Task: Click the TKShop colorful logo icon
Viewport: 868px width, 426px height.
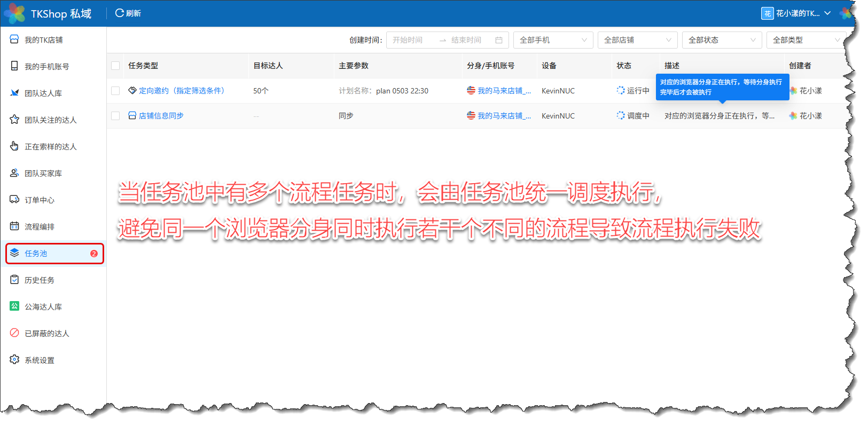Action: pos(14,13)
